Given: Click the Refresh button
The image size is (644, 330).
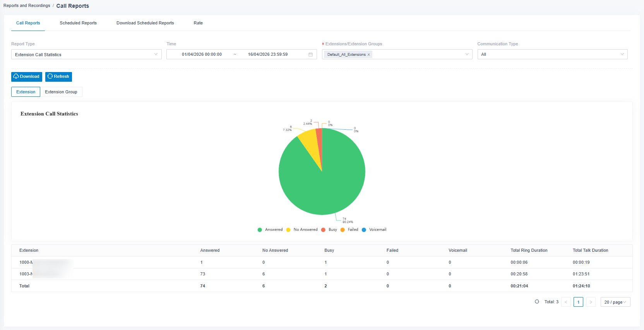Looking at the screenshot, I should pyautogui.click(x=58, y=77).
